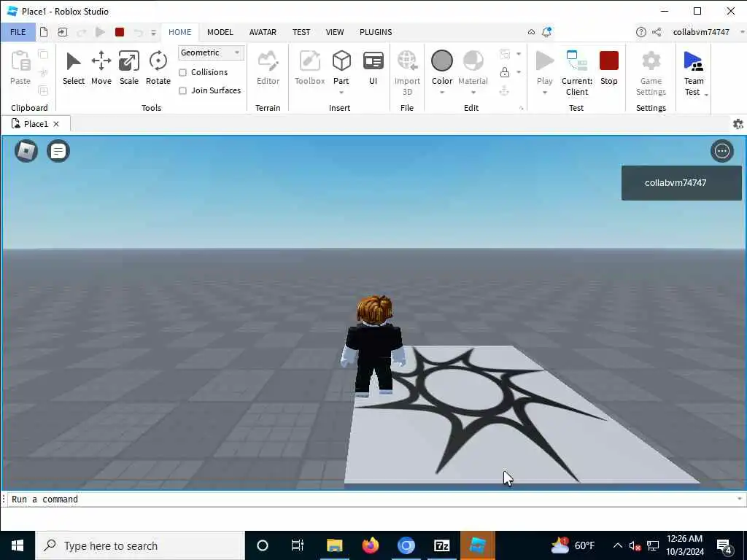Click the Help question mark icon
Viewport: 747px width, 560px height.
640,32
